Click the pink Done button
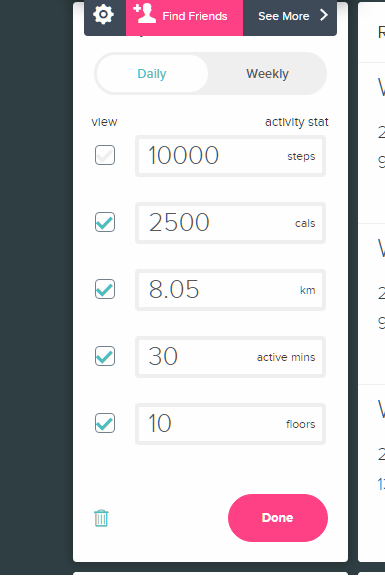 pos(278,518)
